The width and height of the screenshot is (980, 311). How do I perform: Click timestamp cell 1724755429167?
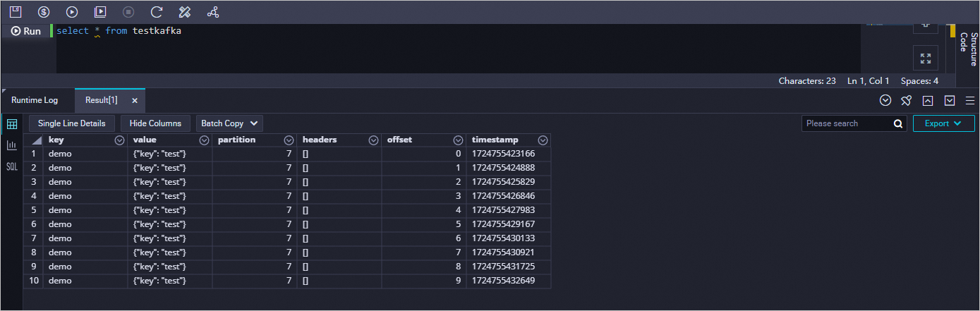tap(509, 224)
